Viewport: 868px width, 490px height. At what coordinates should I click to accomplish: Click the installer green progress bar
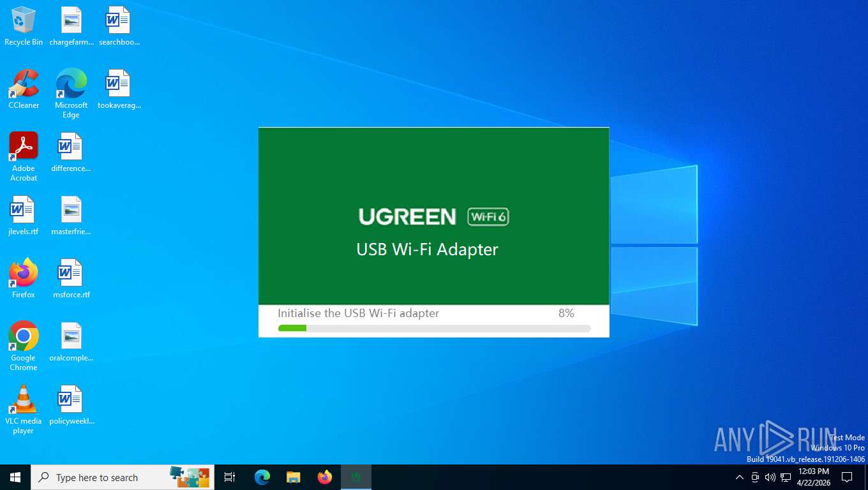(x=435, y=328)
